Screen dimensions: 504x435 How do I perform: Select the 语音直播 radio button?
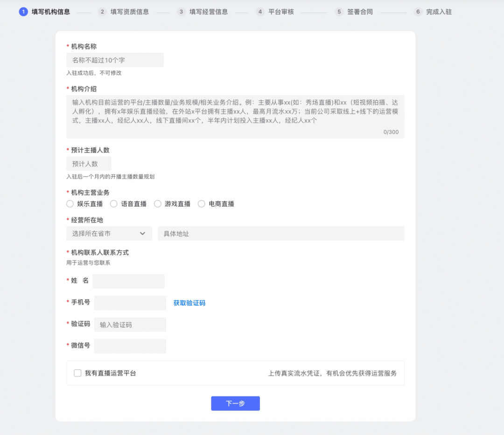pos(114,204)
